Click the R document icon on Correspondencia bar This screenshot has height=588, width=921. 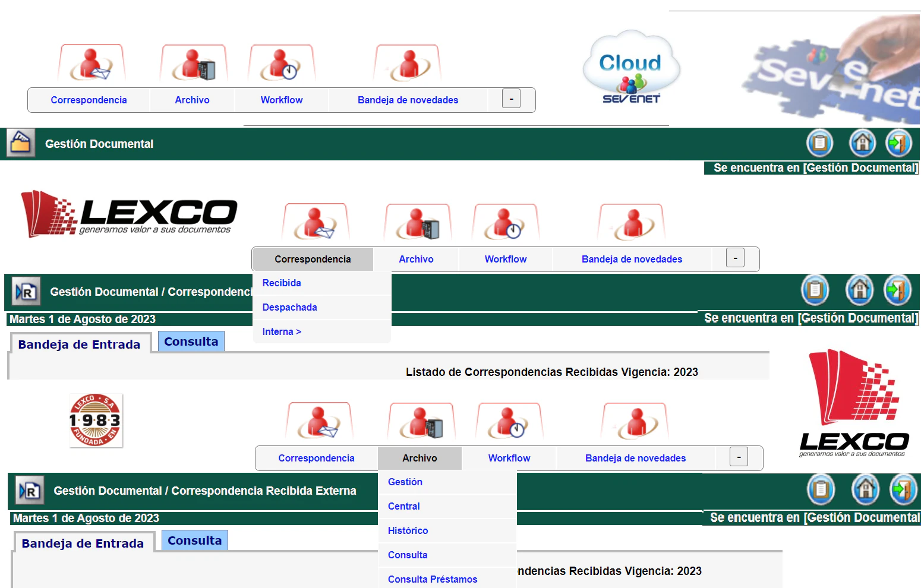pos(25,292)
